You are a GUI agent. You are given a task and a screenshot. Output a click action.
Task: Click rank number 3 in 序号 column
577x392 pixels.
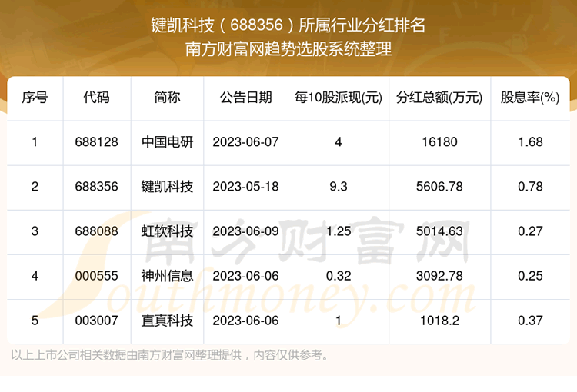click(35, 231)
